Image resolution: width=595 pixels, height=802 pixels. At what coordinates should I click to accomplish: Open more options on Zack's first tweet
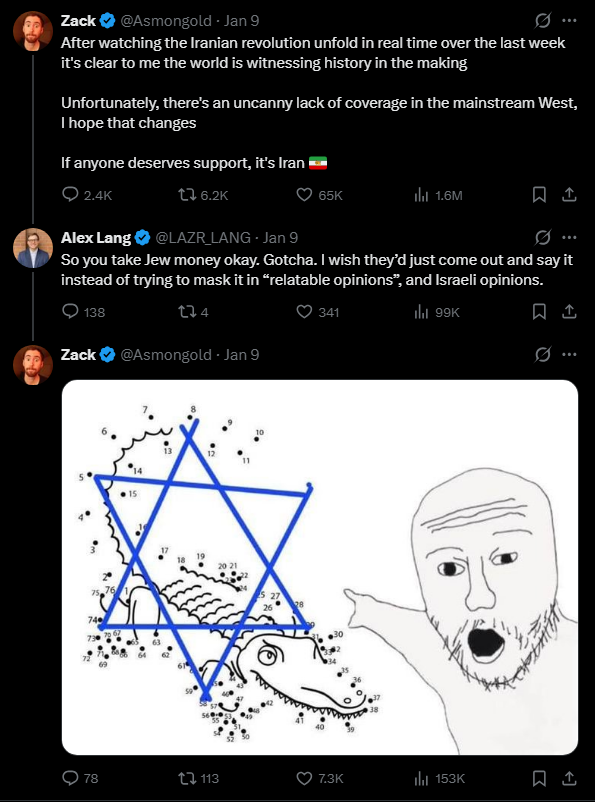point(569,21)
